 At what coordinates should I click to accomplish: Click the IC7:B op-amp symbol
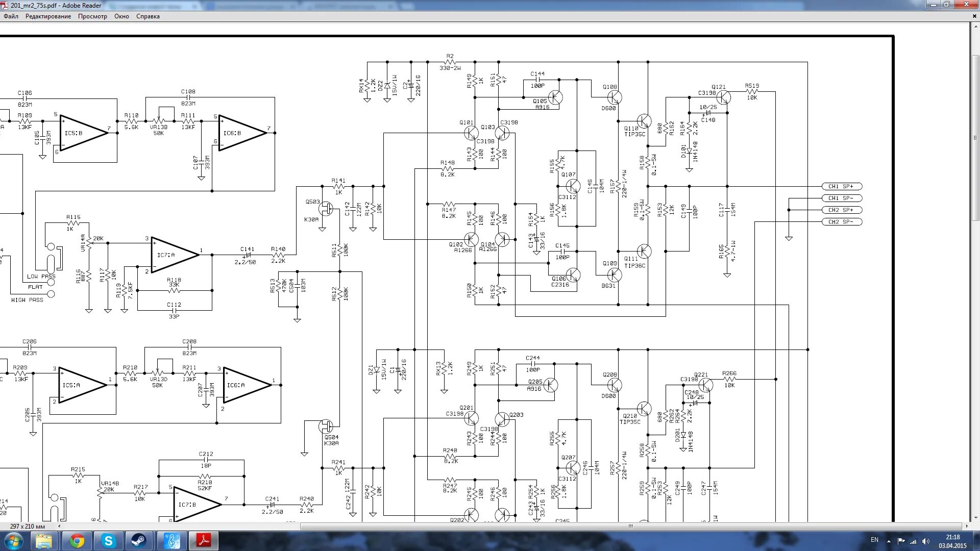tap(198, 504)
